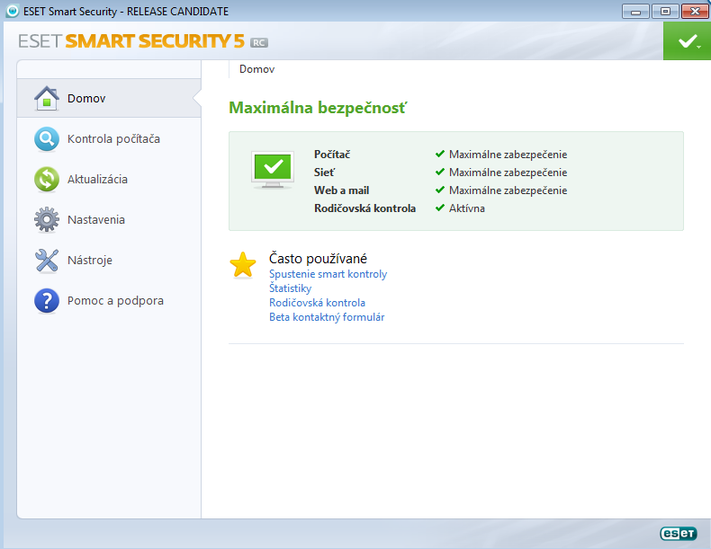Viewport: 711px width, 549px height.
Task: Select the Nástroje menu item
Action: coord(109,260)
